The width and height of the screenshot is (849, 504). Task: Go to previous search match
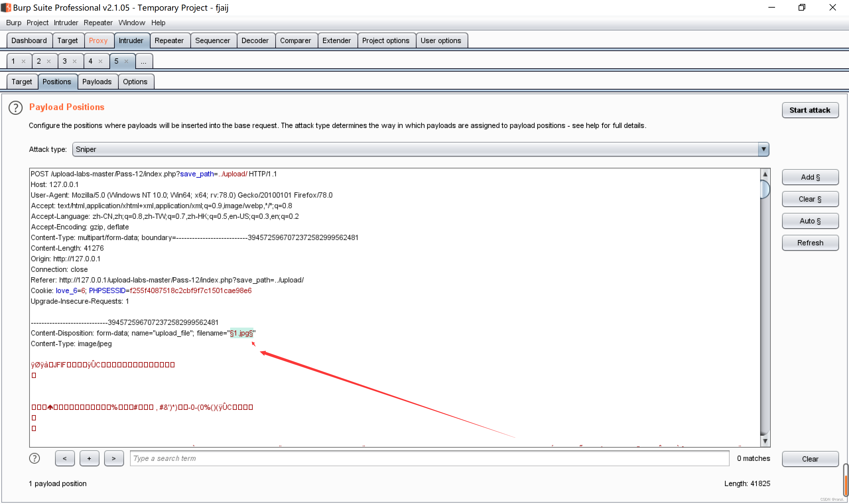65,458
